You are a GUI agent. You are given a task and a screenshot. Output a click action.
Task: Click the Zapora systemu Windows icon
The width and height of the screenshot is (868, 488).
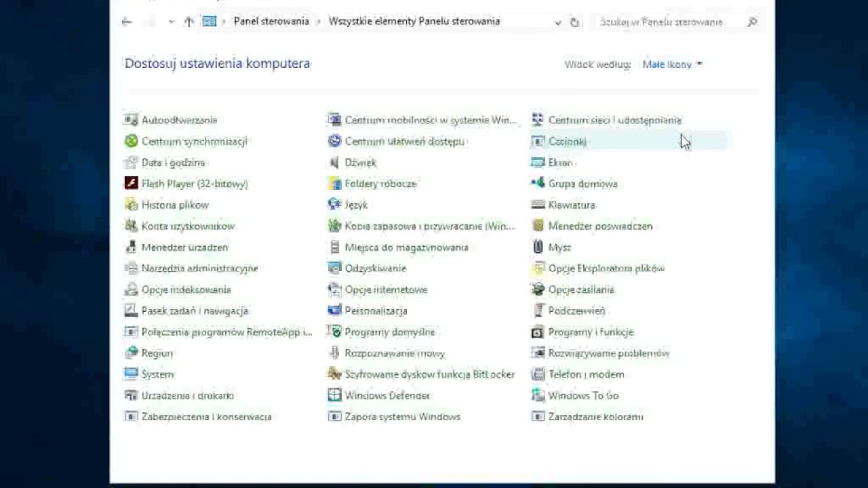point(334,417)
